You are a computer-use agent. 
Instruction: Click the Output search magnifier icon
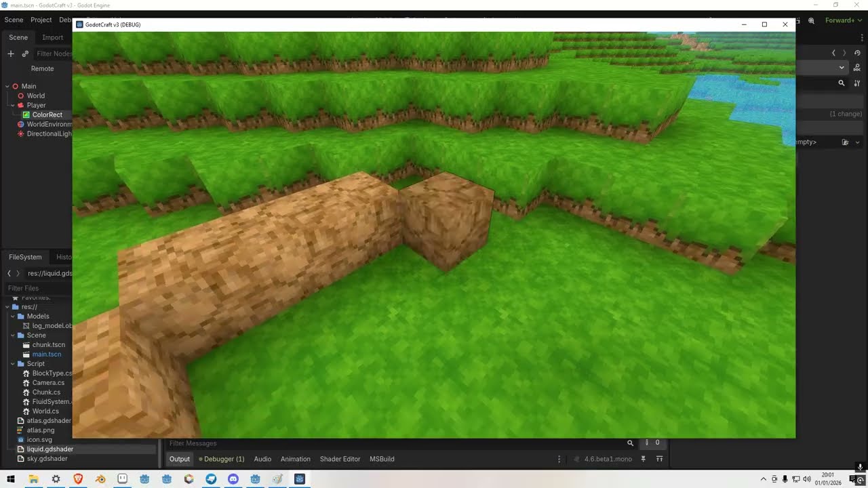pos(630,443)
